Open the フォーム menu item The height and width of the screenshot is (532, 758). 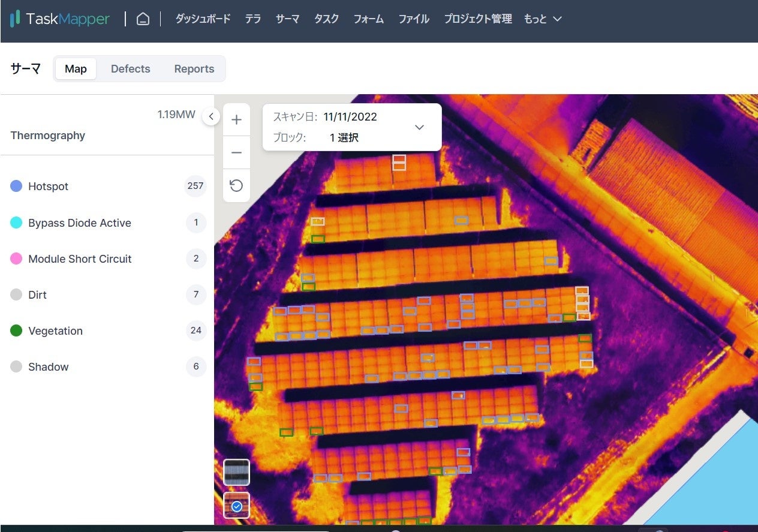[369, 19]
